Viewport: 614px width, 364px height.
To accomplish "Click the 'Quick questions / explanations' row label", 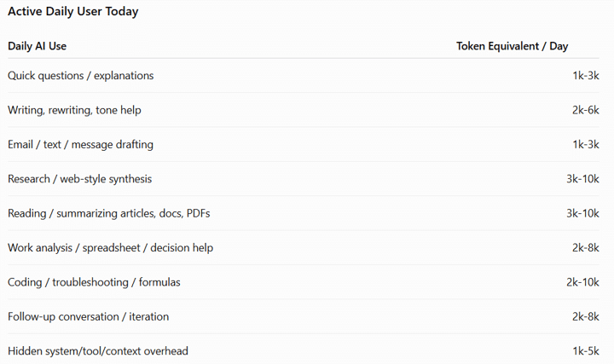I will coord(81,76).
